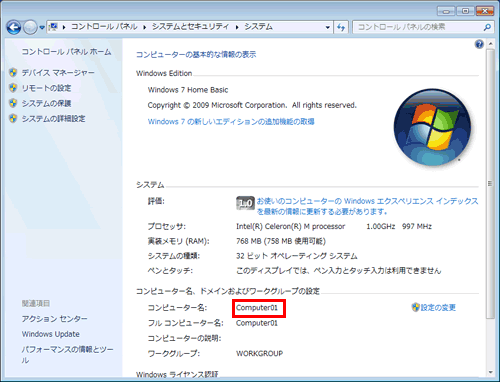Image resolution: width=500 pixels, height=382 pixels.
Task: Expand the arrow after コントロール パネル breadcrumb
Action: 145,27
